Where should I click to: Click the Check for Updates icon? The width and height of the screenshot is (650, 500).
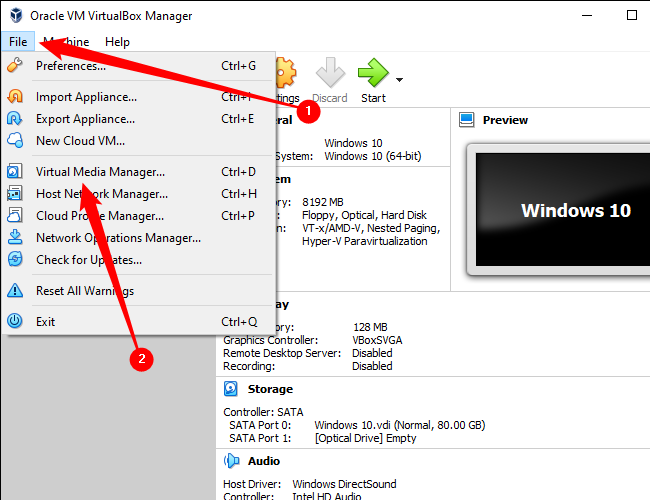[x=15, y=260]
